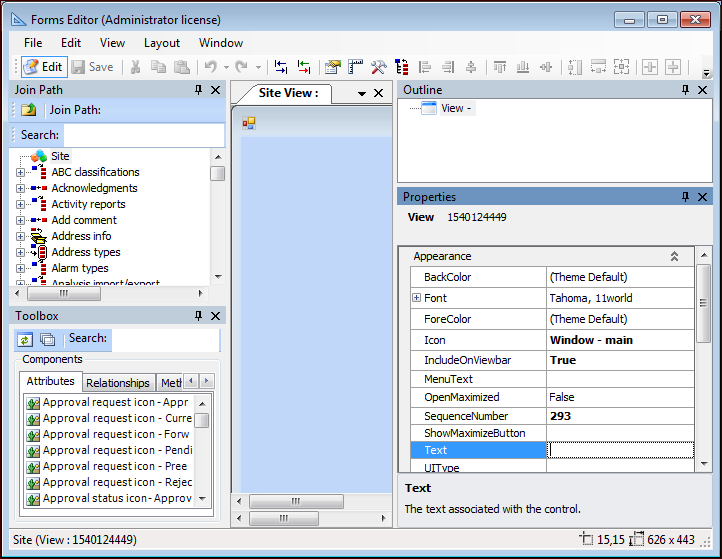Click the Save toolbar button
The width and height of the screenshot is (722, 559).
tap(92, 67)
